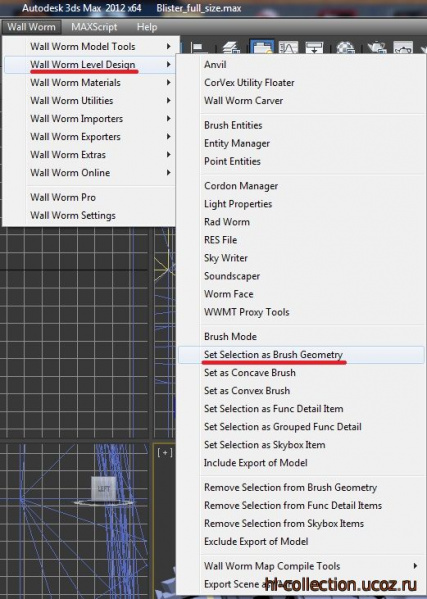Click Remove Selection from Skybox Items

click(x=284, y=523)
